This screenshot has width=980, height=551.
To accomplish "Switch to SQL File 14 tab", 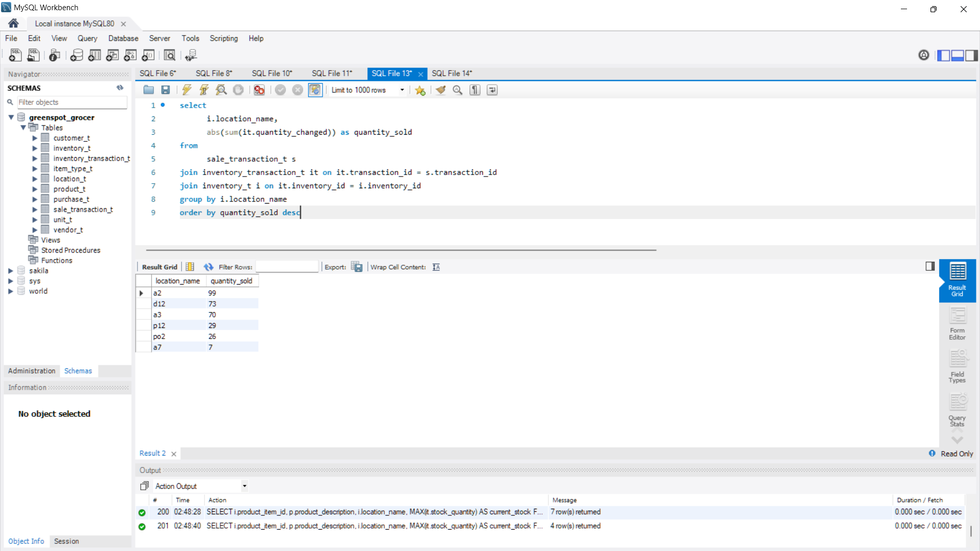I will pos(452,73).
